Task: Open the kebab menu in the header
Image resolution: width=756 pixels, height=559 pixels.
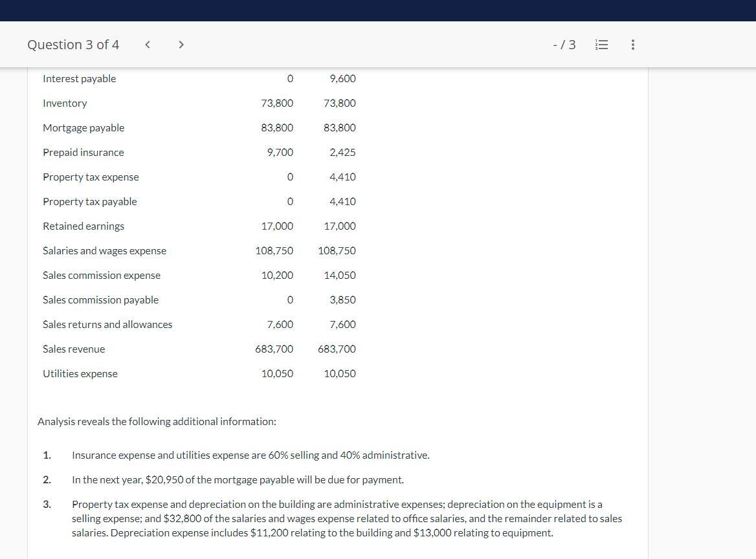Action: pyautogui.click(x=632, y=45)
